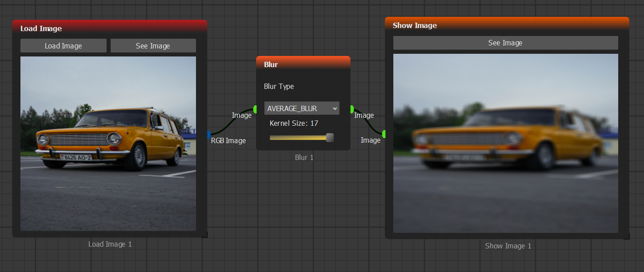The image size is (644, 272).
Task: Click the blurred car output preview
Action: click(x=505, y=143)
